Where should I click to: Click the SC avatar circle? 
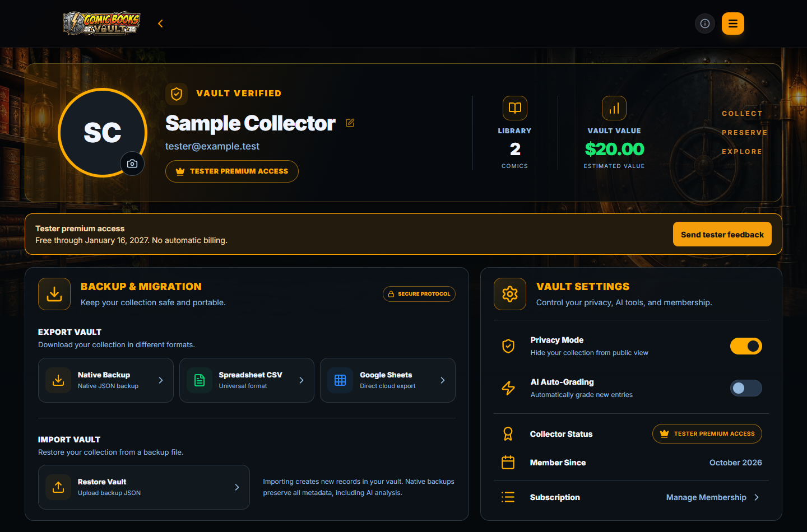103,133
